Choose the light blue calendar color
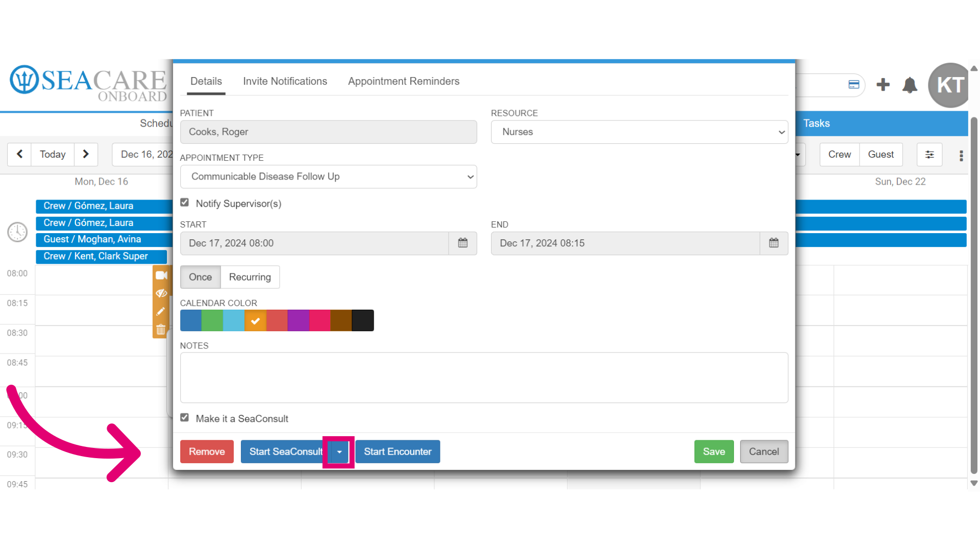980x551 pixels. (234, 320)
